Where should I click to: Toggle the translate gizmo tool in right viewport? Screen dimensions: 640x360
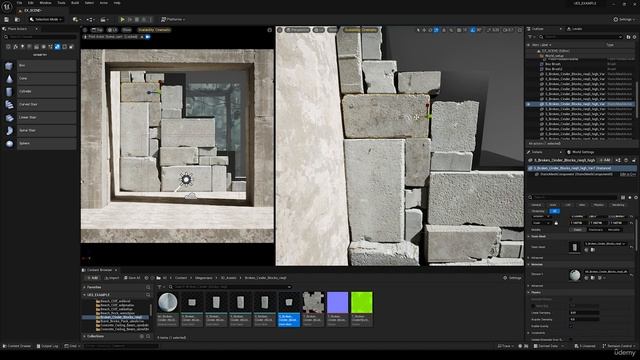424,30
